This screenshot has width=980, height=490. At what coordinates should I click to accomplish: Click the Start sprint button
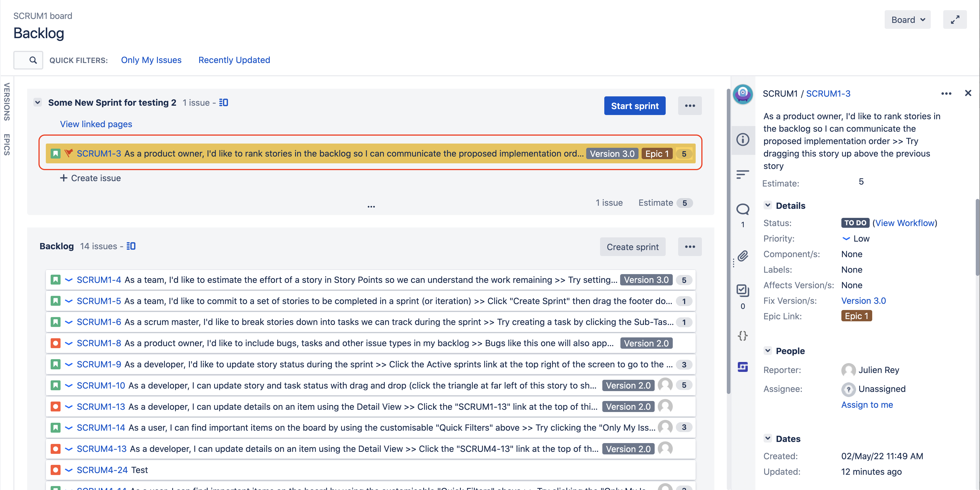pyautogui.click(x=634, y=106)
